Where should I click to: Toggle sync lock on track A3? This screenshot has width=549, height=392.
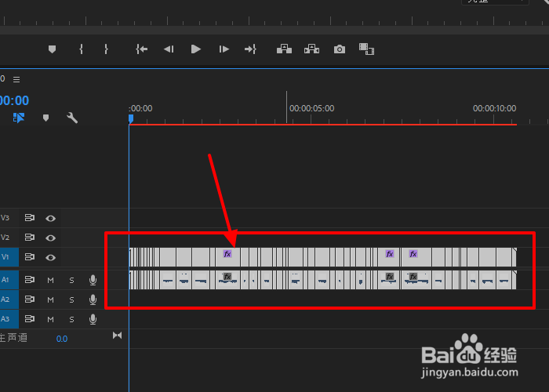pos(30,318)
